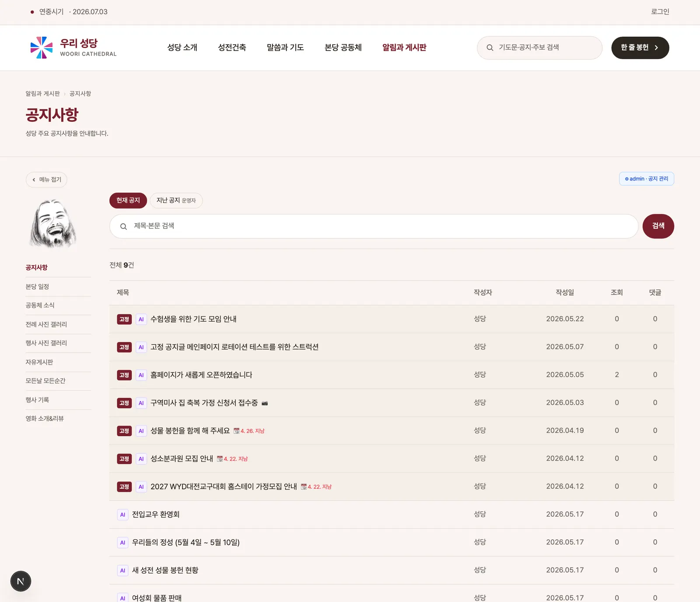Open 말씀과 기도 menu
This screenshot has height=602, width=700.
[x=285, y=47]
